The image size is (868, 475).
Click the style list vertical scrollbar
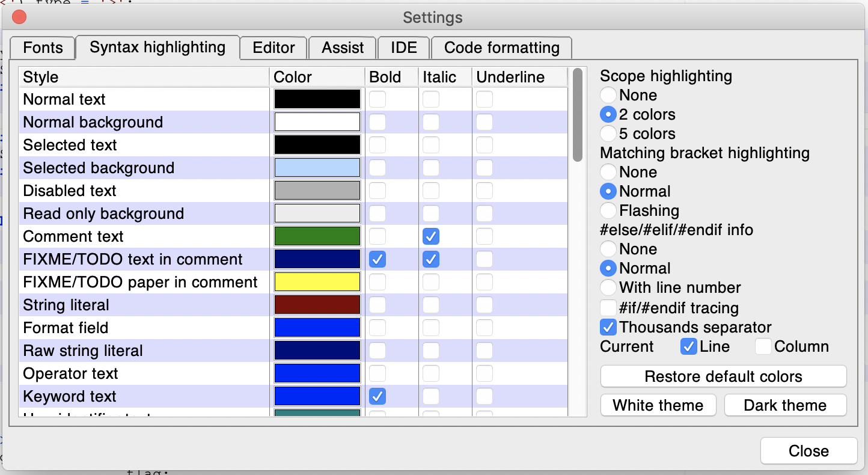click(577, 115)
